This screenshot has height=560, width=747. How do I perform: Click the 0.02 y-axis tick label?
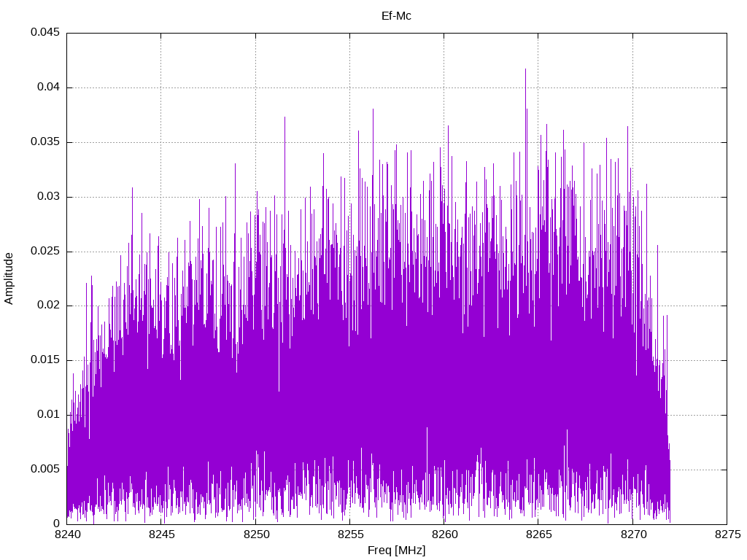click(49, 306)
